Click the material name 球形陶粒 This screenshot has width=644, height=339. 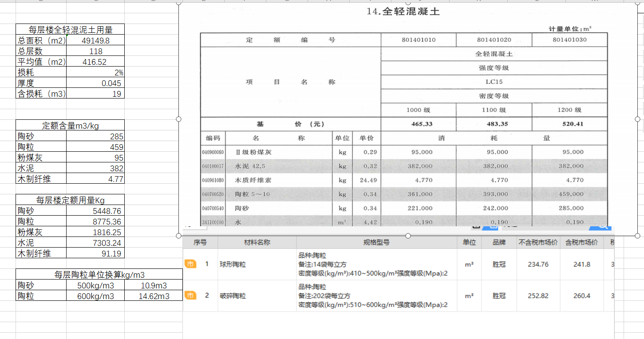pyautogui.click(x=233, y=264)
